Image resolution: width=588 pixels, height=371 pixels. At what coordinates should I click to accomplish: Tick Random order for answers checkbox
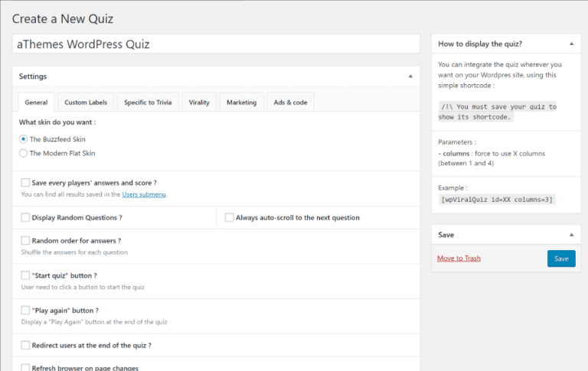[x=25, y=240]
